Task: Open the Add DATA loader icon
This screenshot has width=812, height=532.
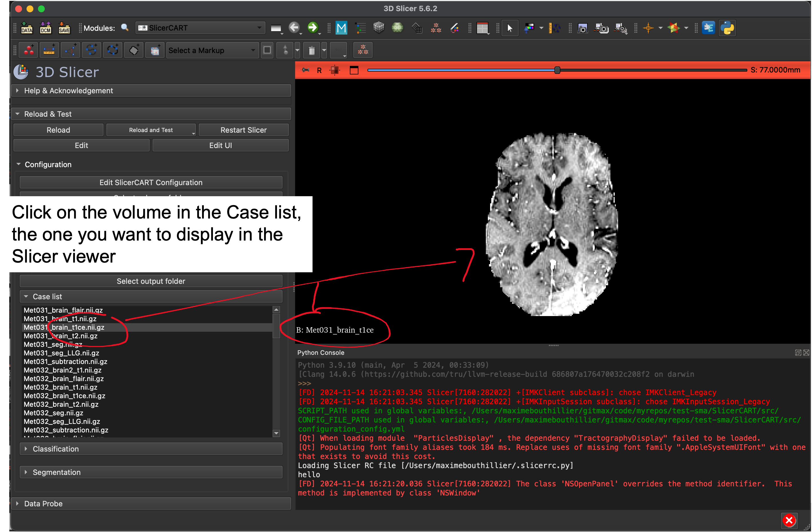Action: 27,28
